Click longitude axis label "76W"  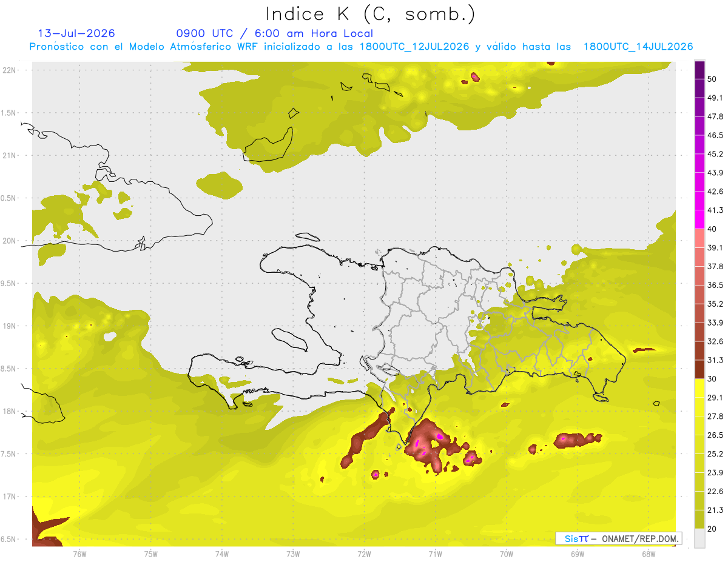click(x=79, y=554)
